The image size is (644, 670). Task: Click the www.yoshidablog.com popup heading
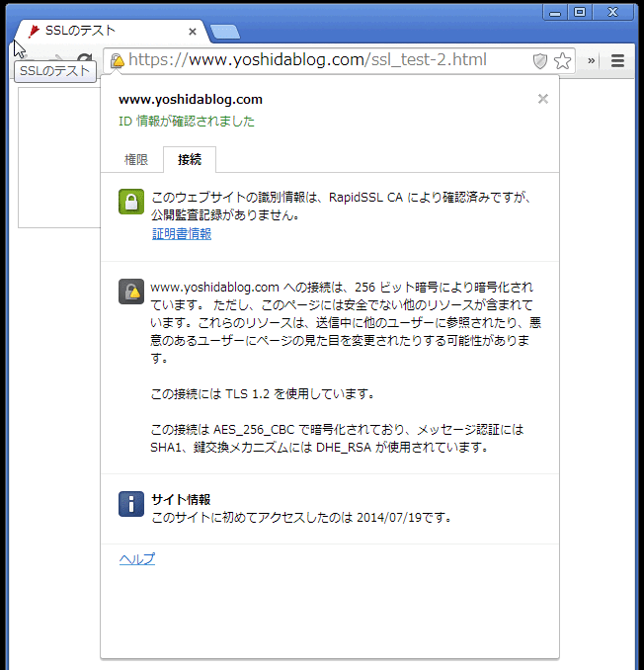point(191,100)
